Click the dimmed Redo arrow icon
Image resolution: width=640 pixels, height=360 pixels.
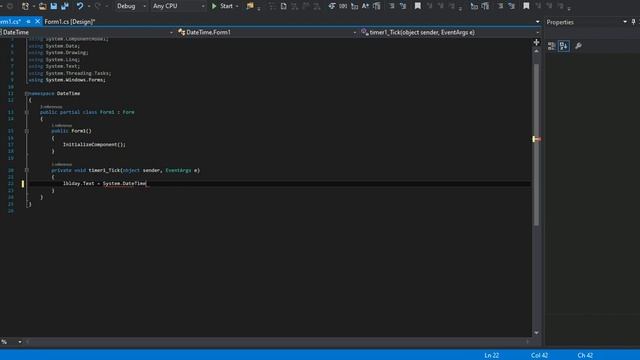[x=98, y=6]
